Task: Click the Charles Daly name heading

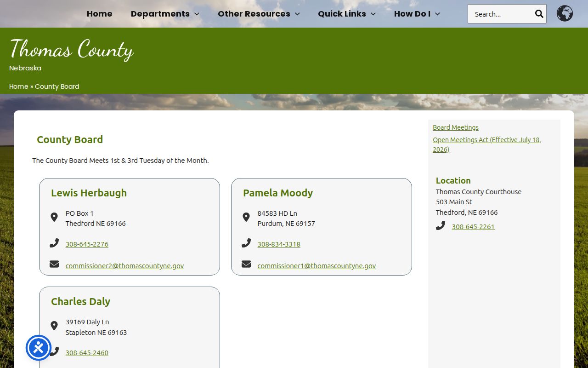Action: [x=80, y=301]
